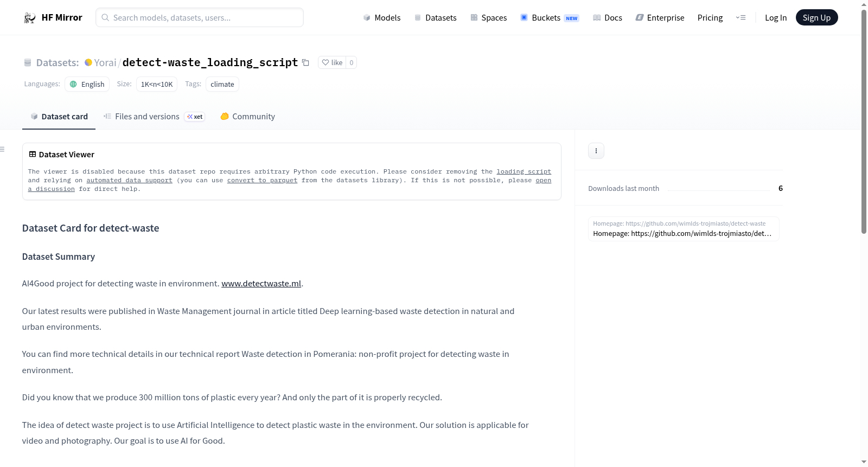Click the Log In link

point(776,18)
